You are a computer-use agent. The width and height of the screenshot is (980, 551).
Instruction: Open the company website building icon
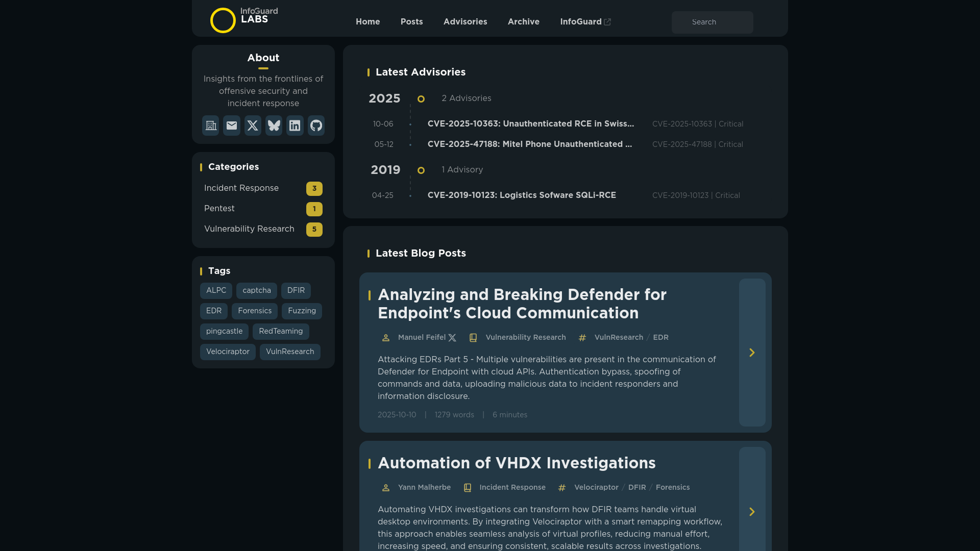(210, 126)
